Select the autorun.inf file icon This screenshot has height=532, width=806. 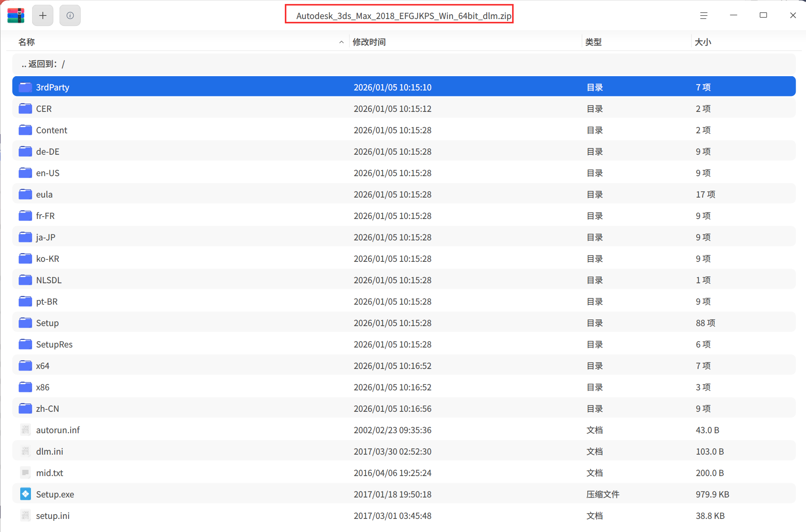pos(25,430)
